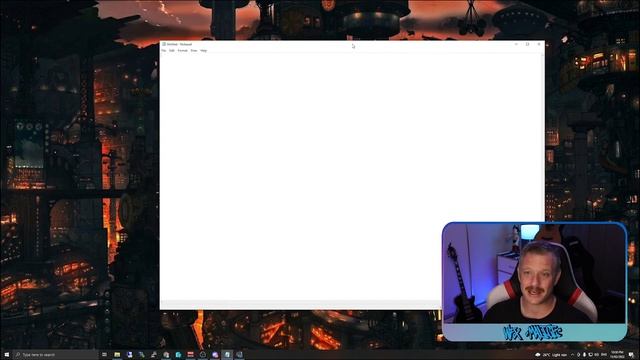The height and width of the screenshot is (360, 640).
Task: Open the Help menu in Notepad
Action: click(203, 51)
